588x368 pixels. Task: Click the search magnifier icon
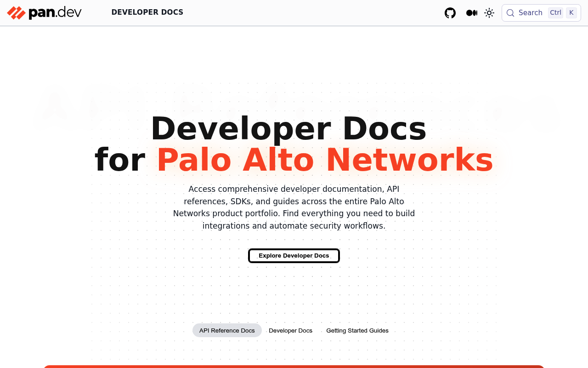click(510, 13)
